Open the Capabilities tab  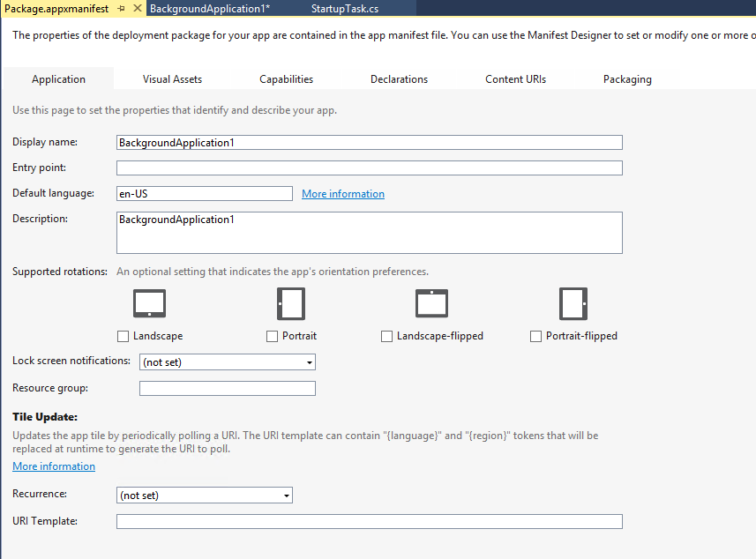286,79
